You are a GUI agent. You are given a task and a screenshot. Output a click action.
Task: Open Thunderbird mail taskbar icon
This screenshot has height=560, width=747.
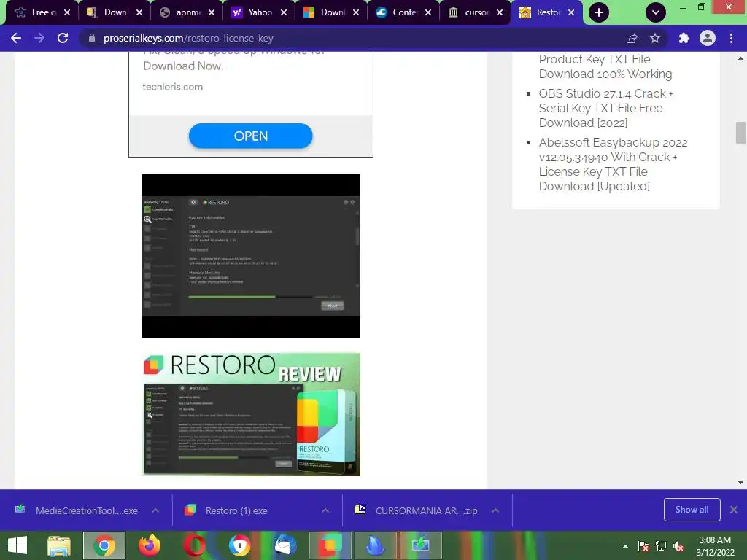[x=285, y=545]
